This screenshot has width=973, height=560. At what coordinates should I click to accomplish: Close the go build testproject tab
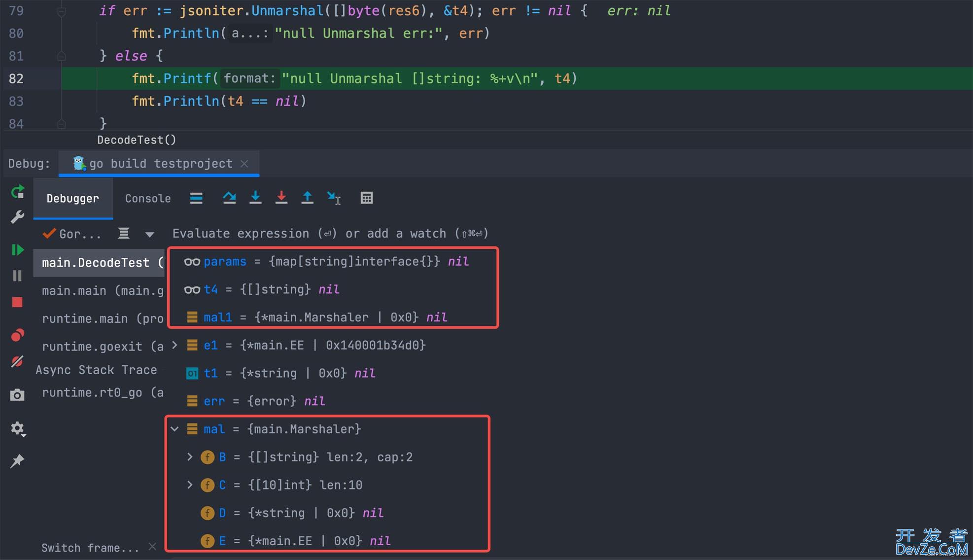pyautogui.click(x=244, y=164)
